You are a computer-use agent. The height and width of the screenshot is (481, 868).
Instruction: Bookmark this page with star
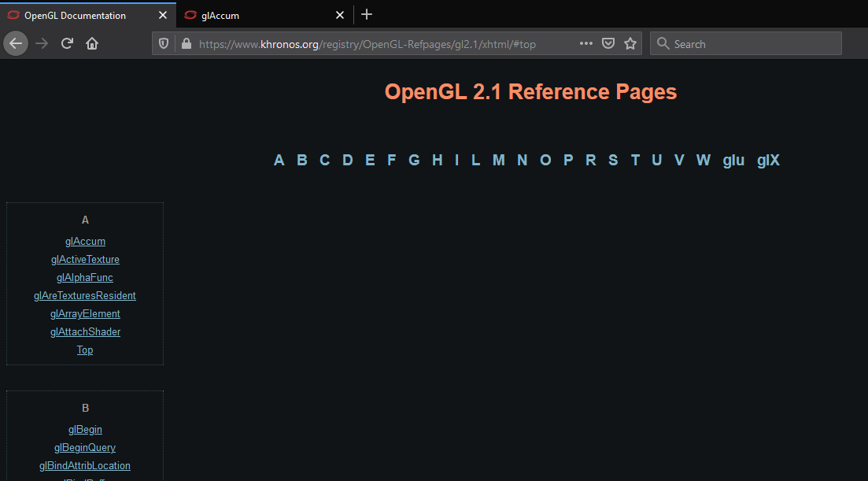630,43
